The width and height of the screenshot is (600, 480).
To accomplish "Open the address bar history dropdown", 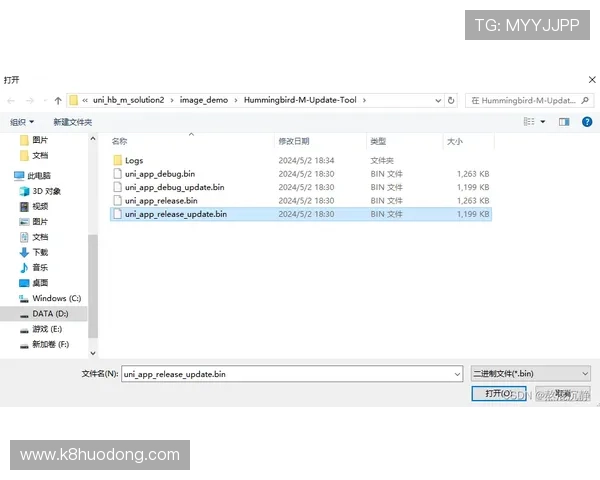I will (x=438, y=100).
